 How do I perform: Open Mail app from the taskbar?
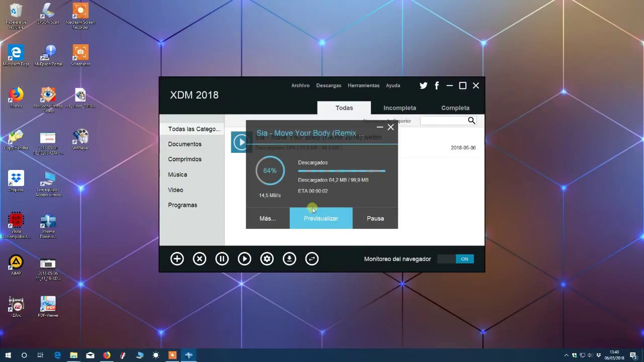[x=90, y=355]
